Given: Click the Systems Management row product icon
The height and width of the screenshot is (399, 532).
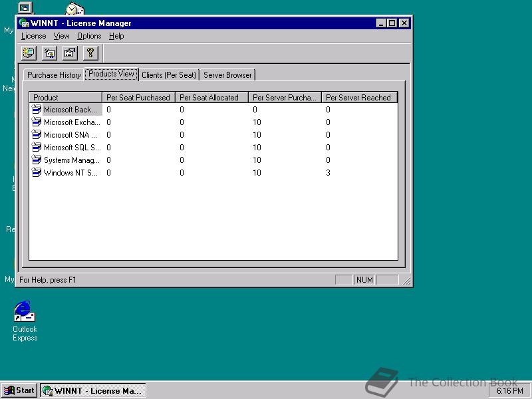Looking at the screenshot, I should (x=37, y=160).
